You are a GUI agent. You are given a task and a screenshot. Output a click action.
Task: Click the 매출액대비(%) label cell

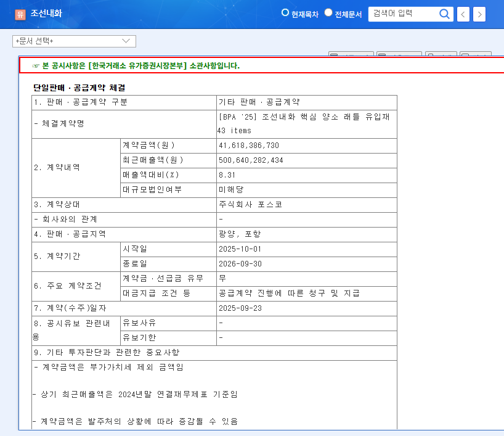tap(168, 175)
